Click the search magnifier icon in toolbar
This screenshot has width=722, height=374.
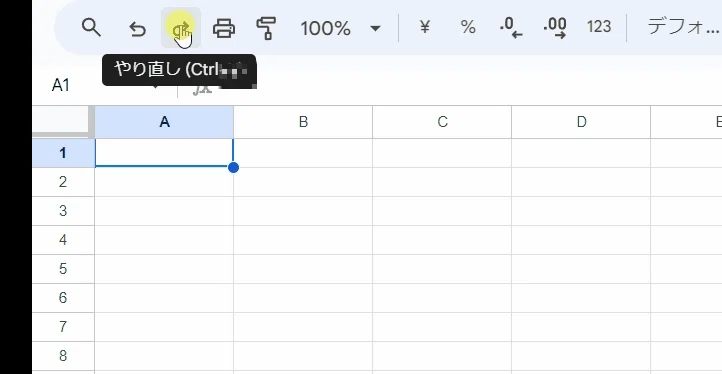click(91, 28)
